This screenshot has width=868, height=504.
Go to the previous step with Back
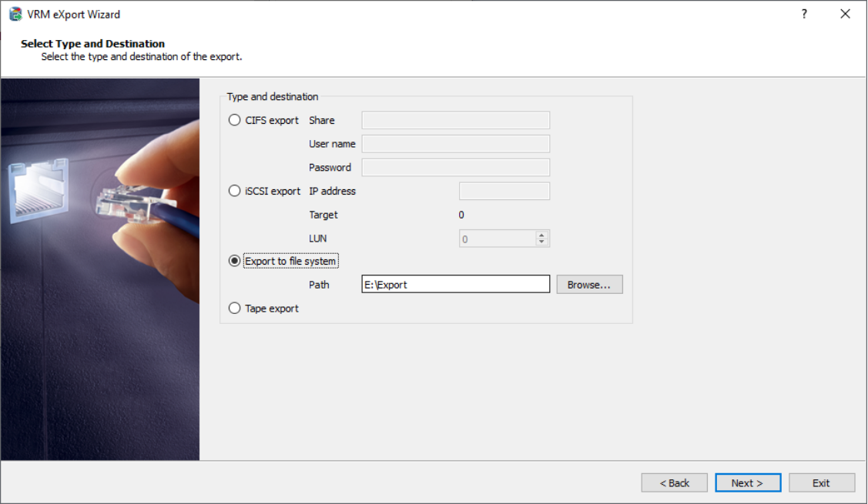click(674, 483)
